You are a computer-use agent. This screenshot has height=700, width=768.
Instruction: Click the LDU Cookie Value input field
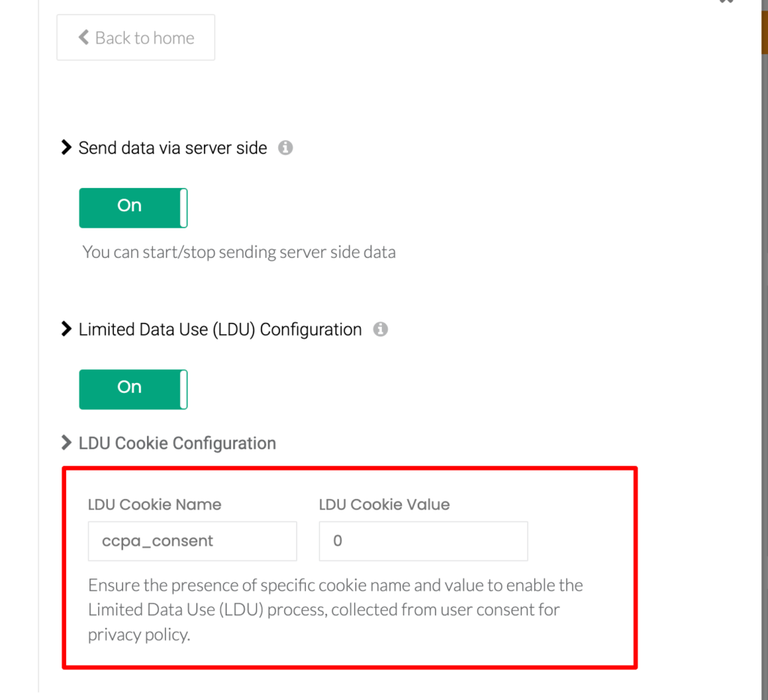[424, 541]
